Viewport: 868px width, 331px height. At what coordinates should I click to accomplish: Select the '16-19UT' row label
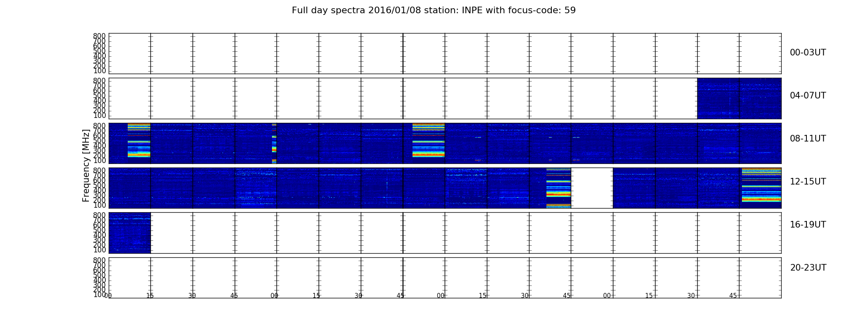pyautogui.click(x=808, y=225)
